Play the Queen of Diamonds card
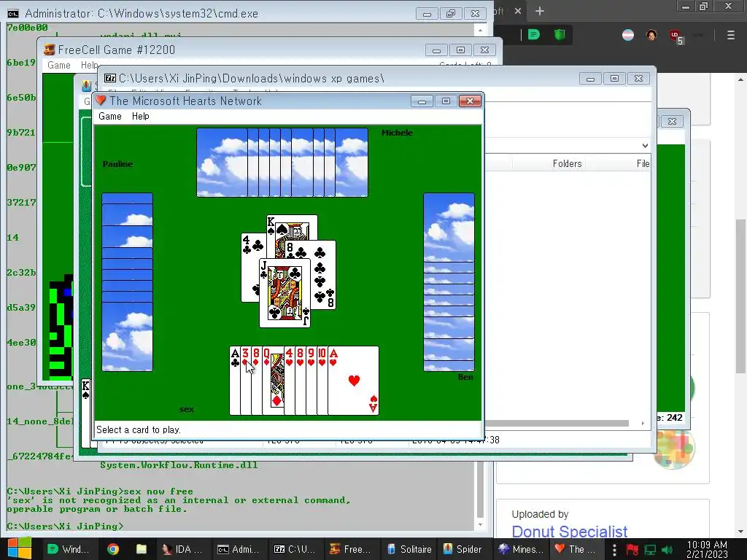This screenshot has height=560, width=747. 273,380
